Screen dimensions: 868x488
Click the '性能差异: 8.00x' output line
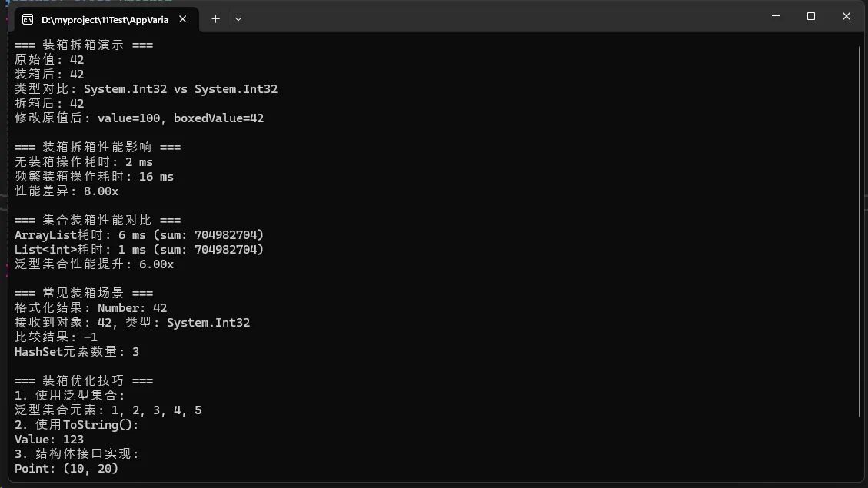(66, 191)
